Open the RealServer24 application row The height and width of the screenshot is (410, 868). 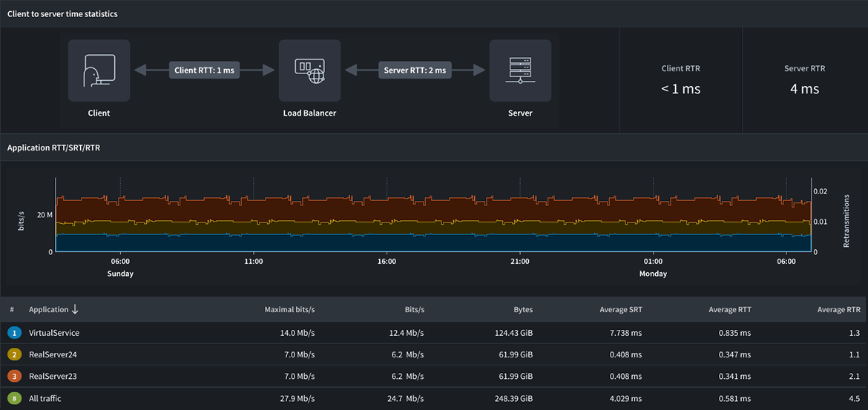(53, 354)
